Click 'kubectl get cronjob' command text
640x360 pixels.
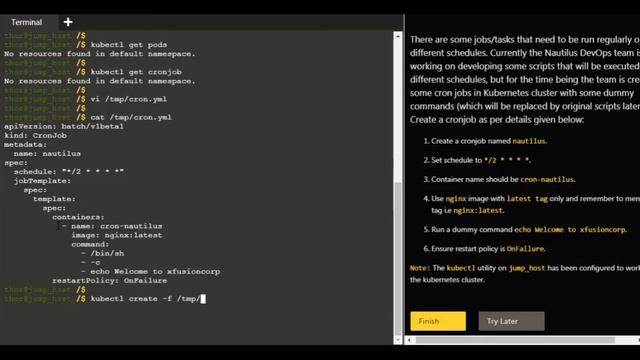click(136, 72)
